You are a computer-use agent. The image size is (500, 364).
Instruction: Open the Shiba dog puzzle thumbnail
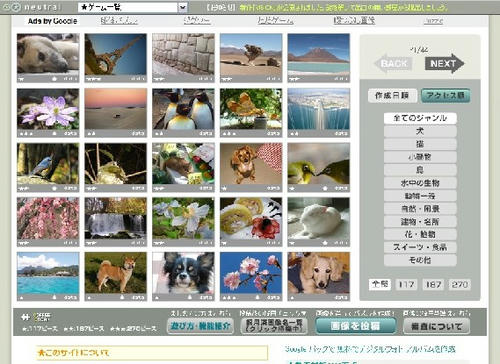point(116,273)
